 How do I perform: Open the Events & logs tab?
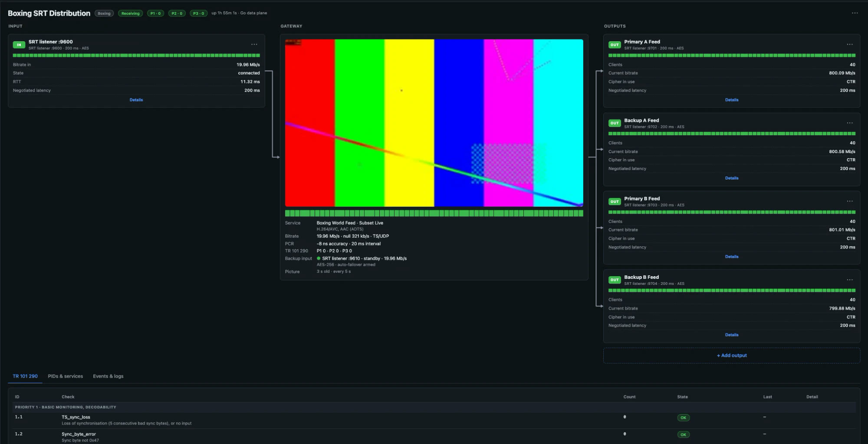point(108,376)
